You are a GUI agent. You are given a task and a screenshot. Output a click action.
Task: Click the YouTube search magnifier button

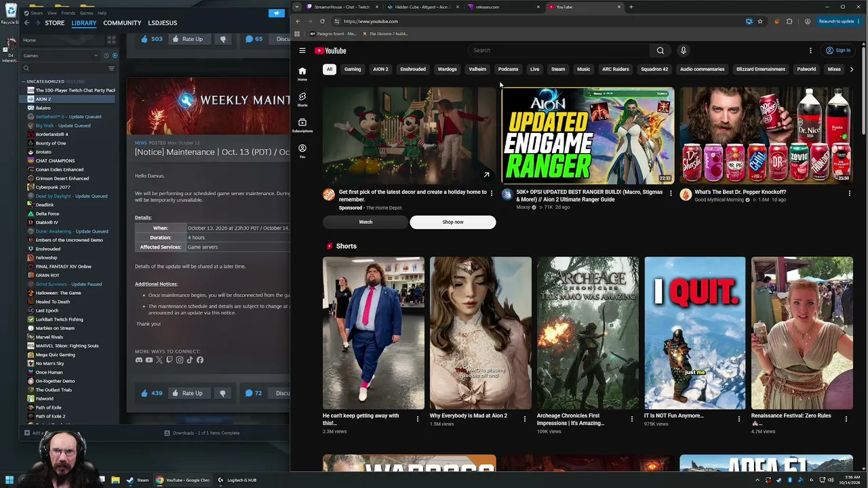660,50
